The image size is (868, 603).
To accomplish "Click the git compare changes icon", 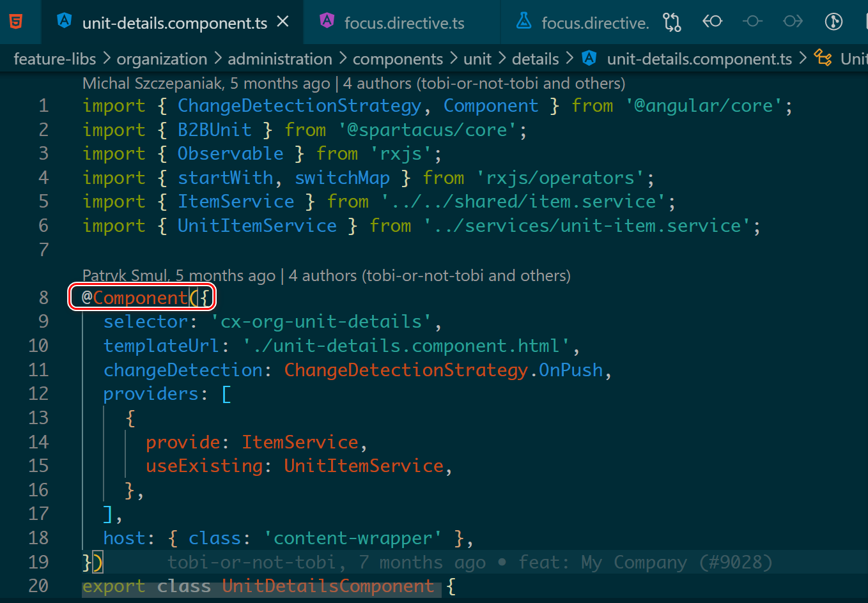I will 672,22.
